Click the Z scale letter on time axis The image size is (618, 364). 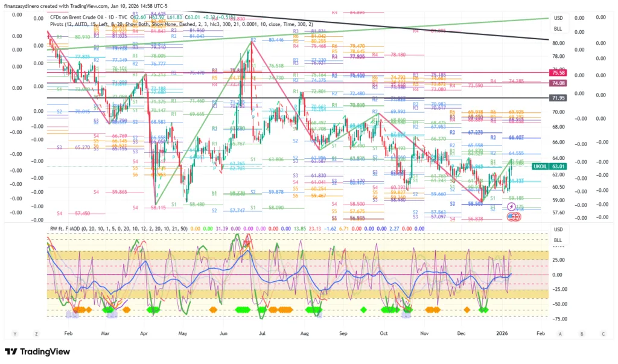36,333
